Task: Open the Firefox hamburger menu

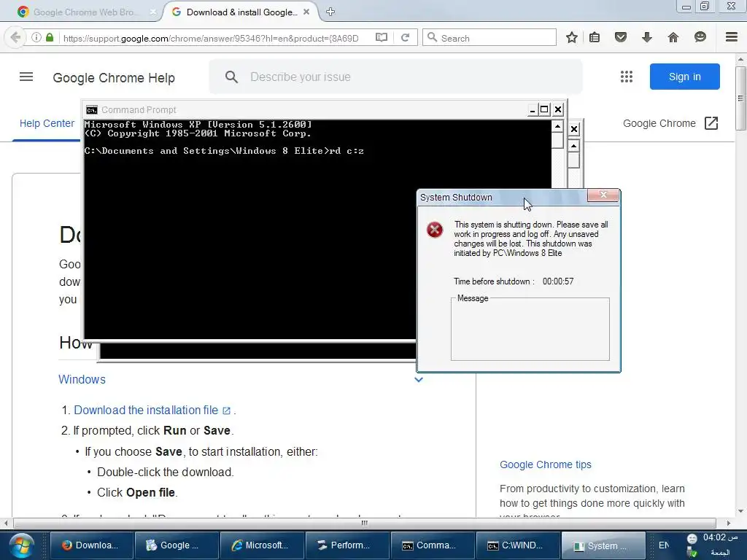Action: 732,37
